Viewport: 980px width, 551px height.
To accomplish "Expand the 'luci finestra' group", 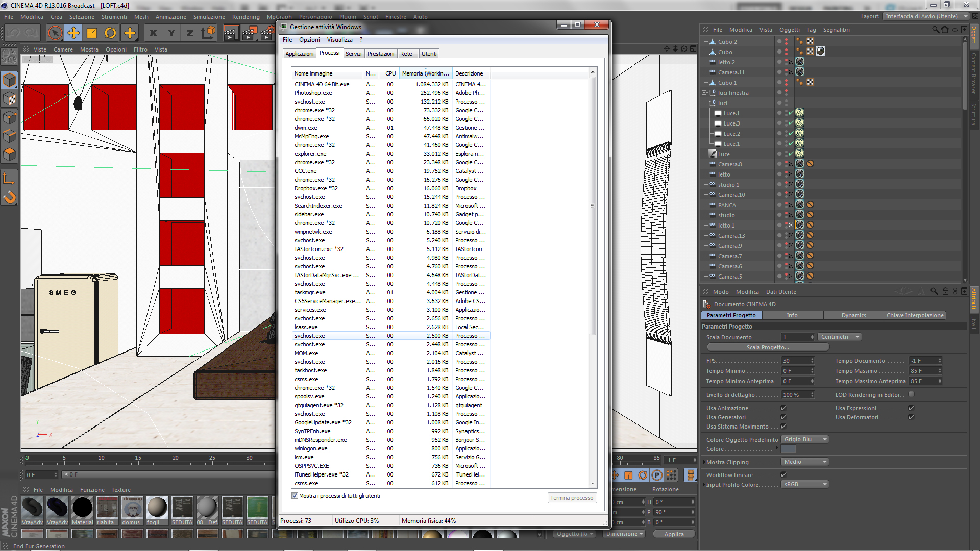I will [x=704, y=93].
